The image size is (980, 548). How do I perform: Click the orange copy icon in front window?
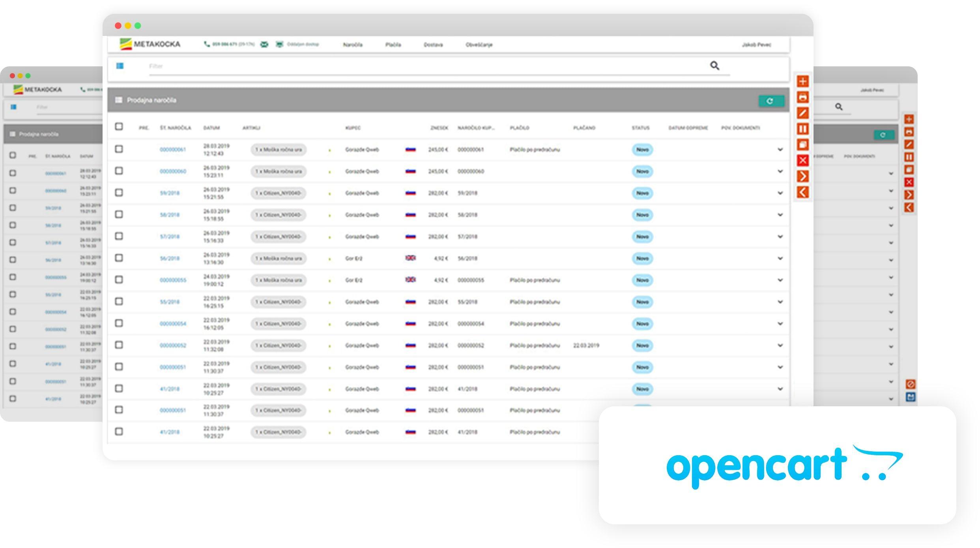click(x=802, y=145)
